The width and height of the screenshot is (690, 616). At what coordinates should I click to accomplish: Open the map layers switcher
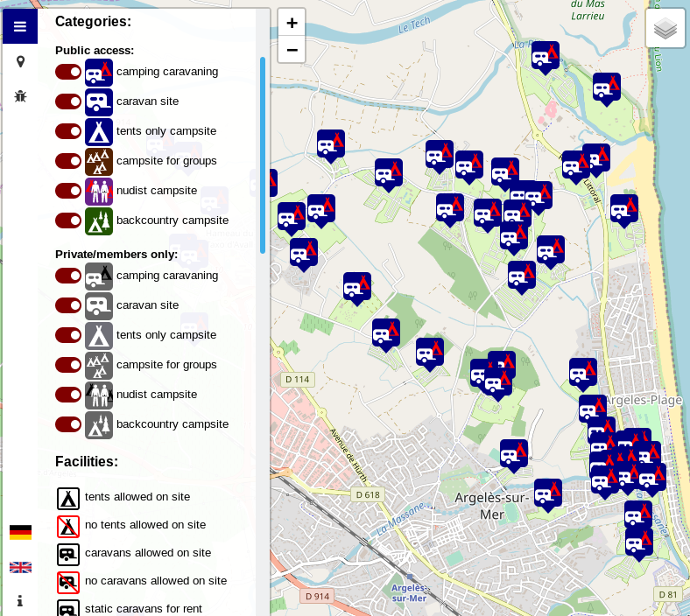(x=665, y=29)
